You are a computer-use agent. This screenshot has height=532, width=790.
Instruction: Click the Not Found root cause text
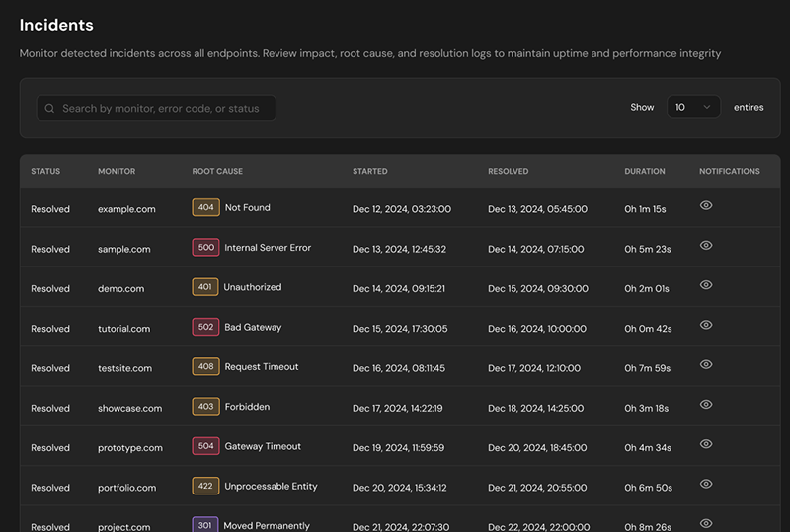pyautogui.click(x=248, y=207)
